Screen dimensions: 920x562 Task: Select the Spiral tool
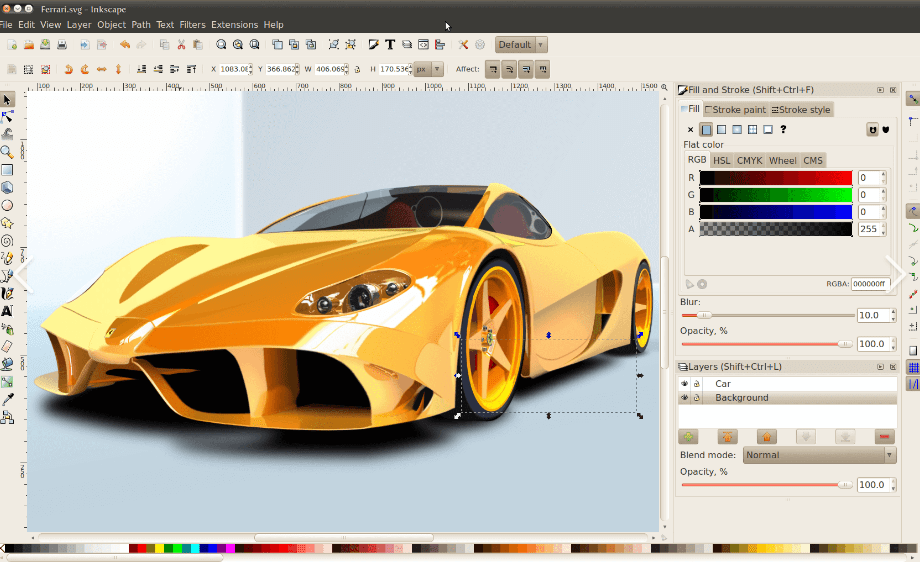point(7,241)
